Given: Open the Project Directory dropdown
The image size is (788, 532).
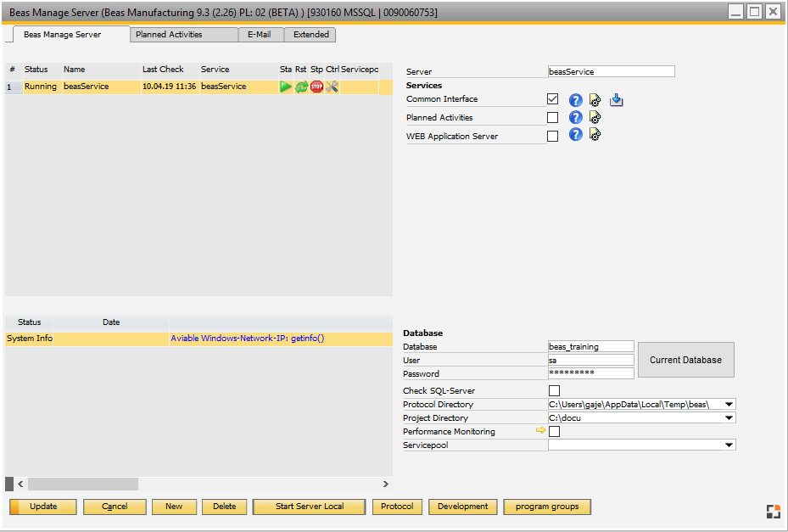Looking at the screenshot, I should tap(729, 417).
